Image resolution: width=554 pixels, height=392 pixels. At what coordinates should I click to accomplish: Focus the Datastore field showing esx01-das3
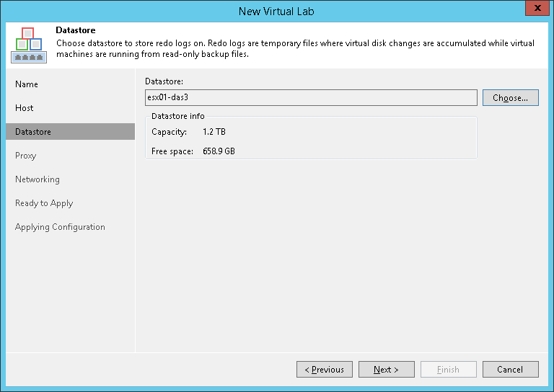point(311,98)
